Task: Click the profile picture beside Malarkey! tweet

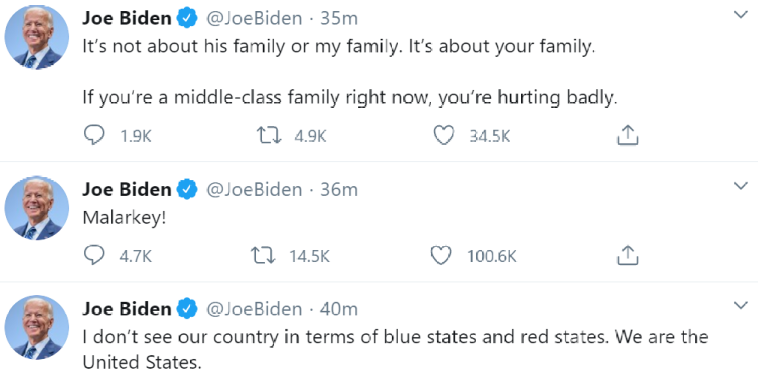Action: click(x=37, y=208)
